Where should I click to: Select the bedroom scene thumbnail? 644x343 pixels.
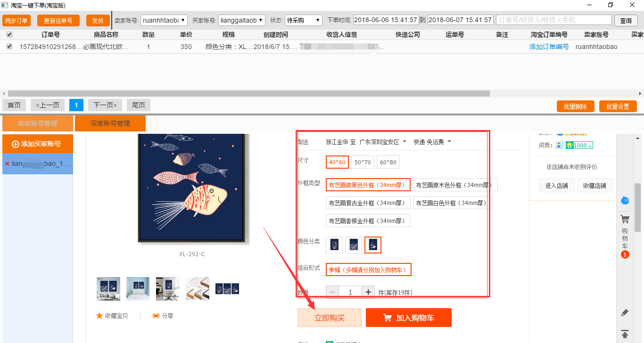(138, 289)
